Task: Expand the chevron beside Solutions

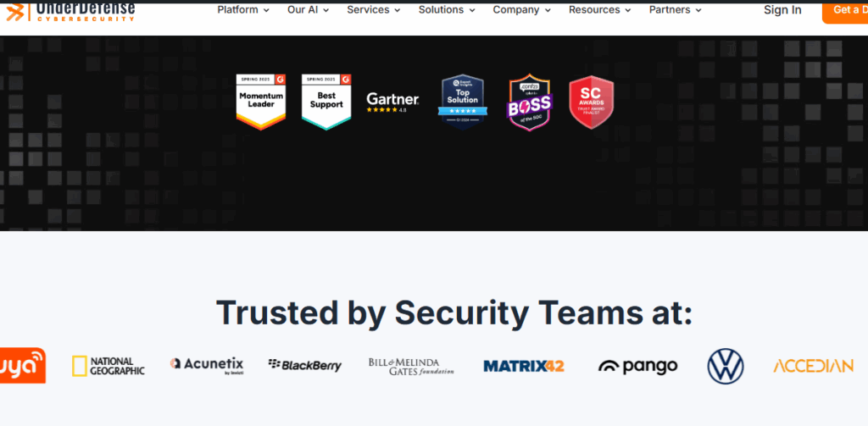Action: point(472,10)
